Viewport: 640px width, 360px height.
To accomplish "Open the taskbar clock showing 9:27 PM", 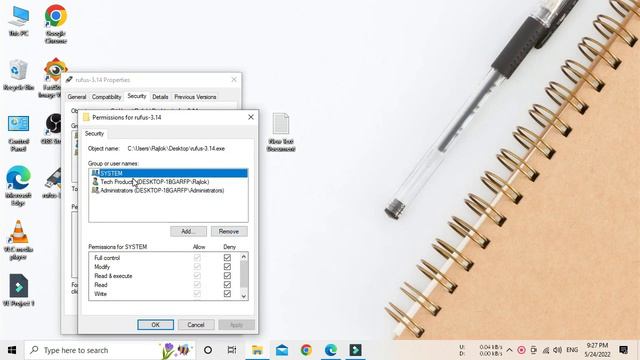I will click(x=597, y=350).
